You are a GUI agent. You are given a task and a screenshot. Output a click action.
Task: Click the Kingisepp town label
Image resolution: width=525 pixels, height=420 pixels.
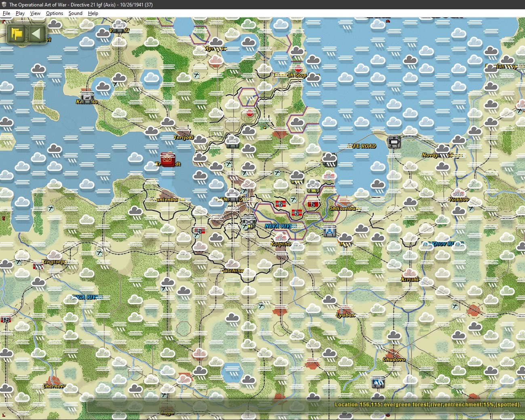(x=55, y=262)
